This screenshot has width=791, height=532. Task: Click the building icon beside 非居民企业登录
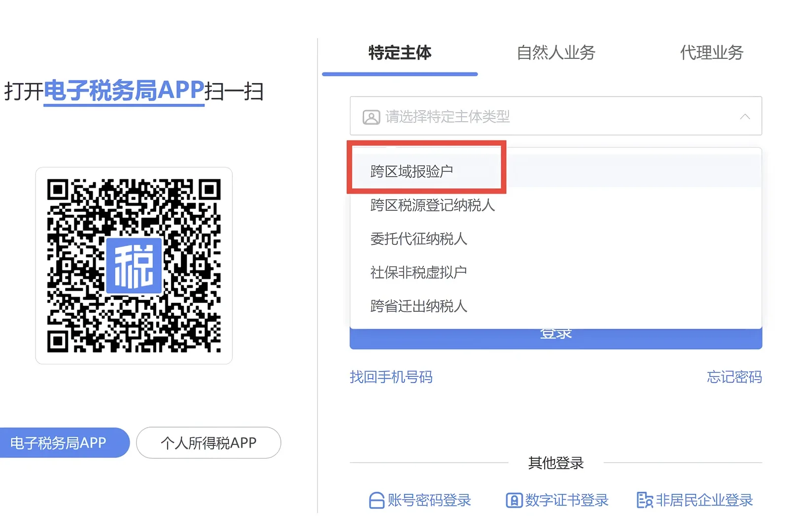644,500
